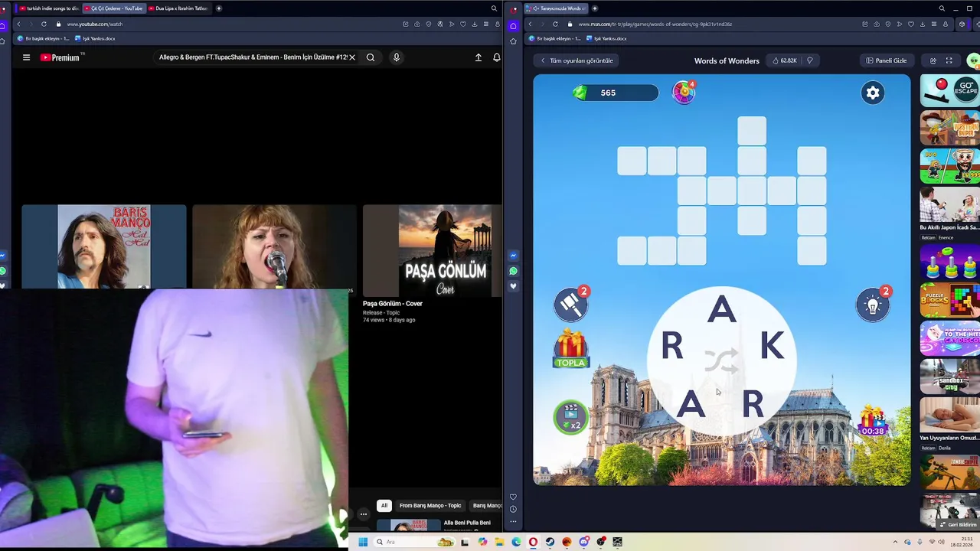Enter fullscreen mode for the game
The height and width of the screenshot is (551, 980).
pos(949,60)
